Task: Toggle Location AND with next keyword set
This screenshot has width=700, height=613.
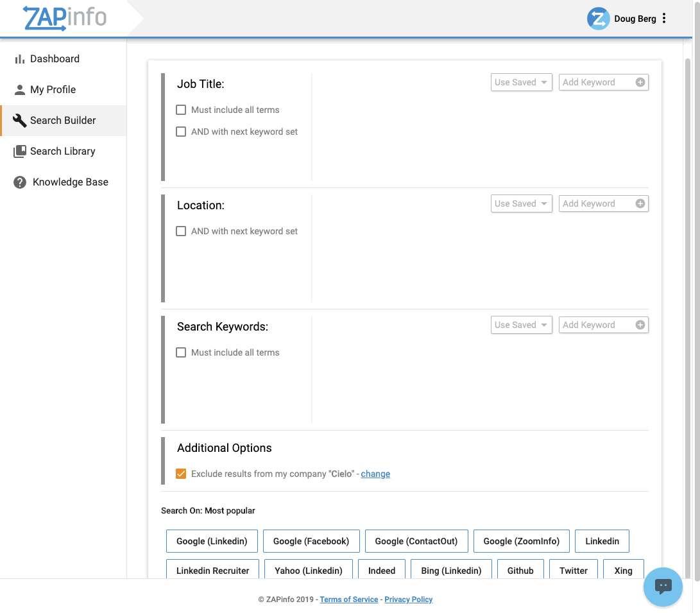Action: 181,231
